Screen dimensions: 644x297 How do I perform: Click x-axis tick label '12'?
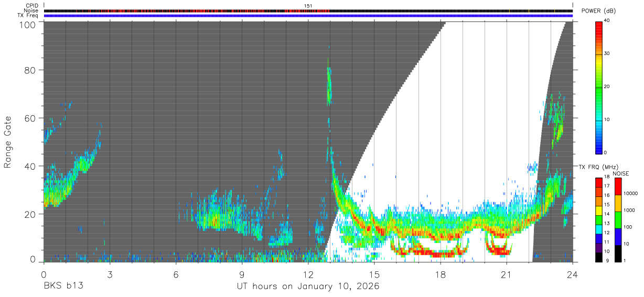pyautogui.click(x=308, y=274)
